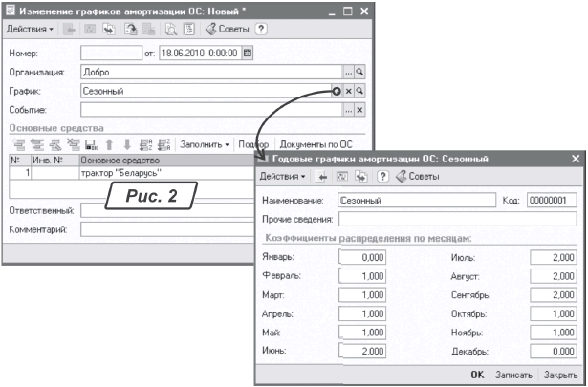
Task: Open the График item with magnifier icon
Action: point(360,91)
